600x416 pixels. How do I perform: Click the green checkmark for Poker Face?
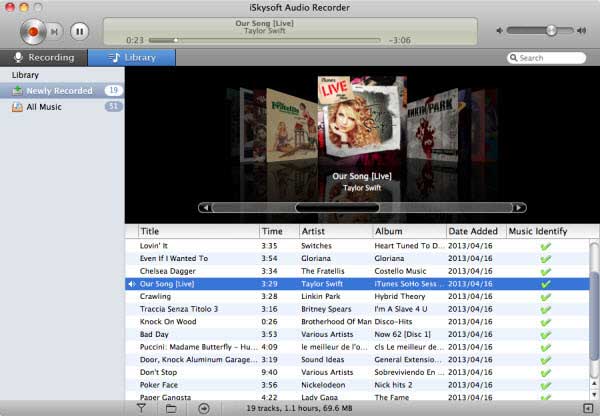tap(546, 385)
